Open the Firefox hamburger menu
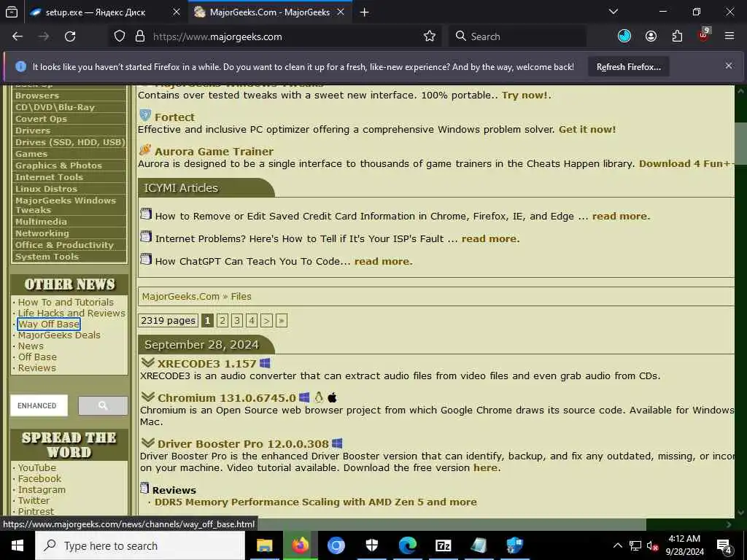Viewport: 747px width, 560px height. [729, 36]
